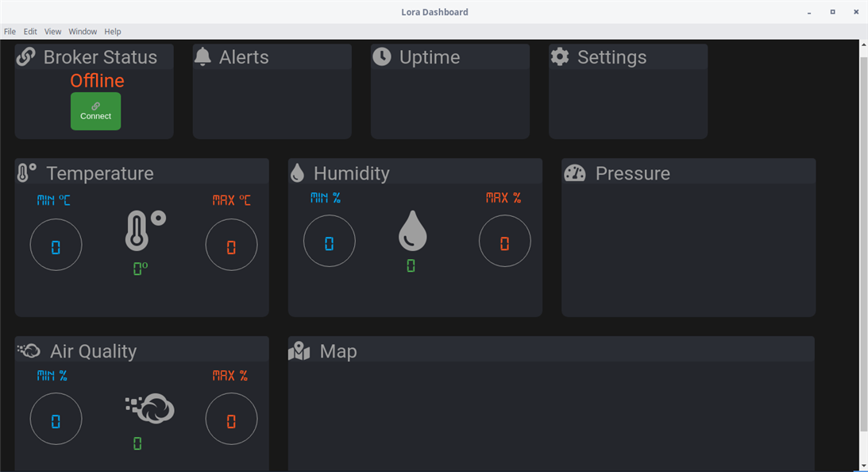Click the Air Quality header smog icon
This screenshot has height=472, width=868.
[x=29, y=350]
